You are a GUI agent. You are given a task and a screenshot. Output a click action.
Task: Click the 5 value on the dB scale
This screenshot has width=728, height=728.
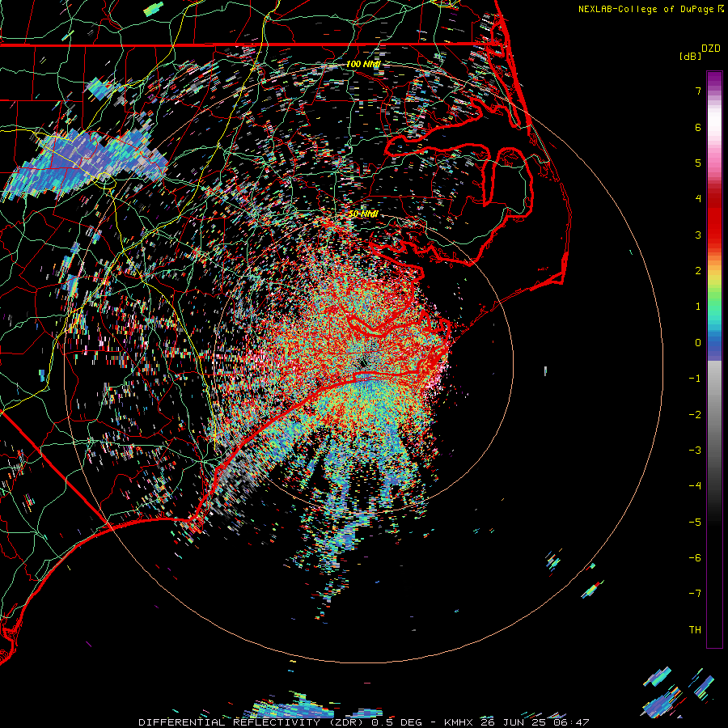pyautogui.click(x=698, y=163)
